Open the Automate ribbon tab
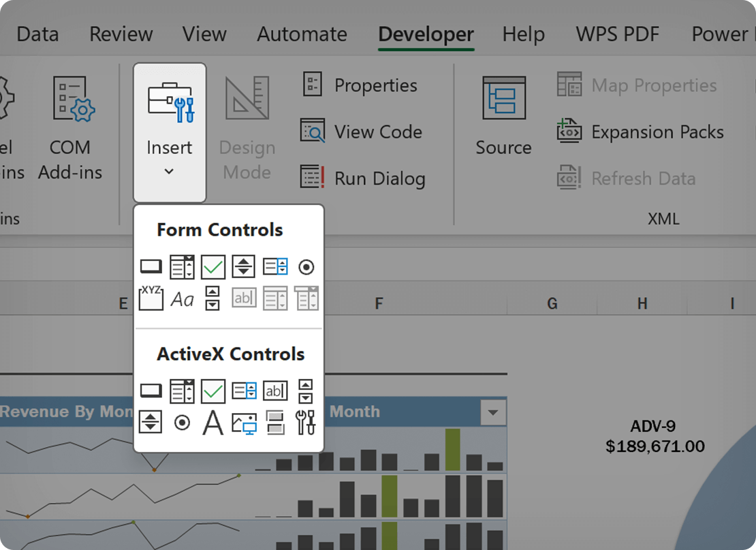The image size is (756, 550). click(302, 34)
